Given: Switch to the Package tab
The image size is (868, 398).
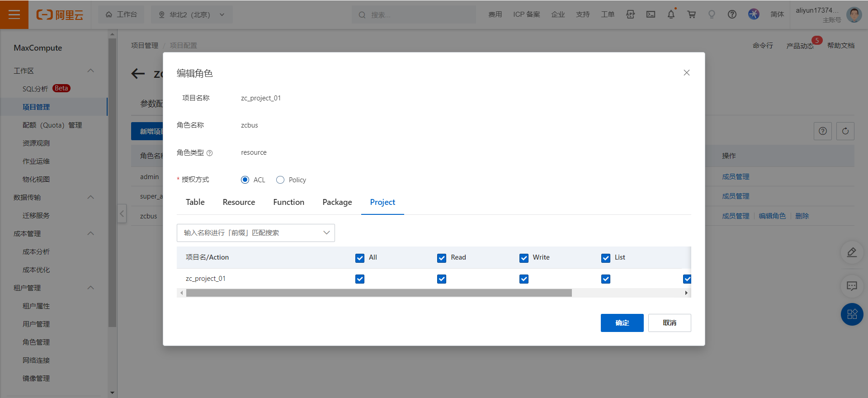Looking at the screenshot, I should 337,202.
